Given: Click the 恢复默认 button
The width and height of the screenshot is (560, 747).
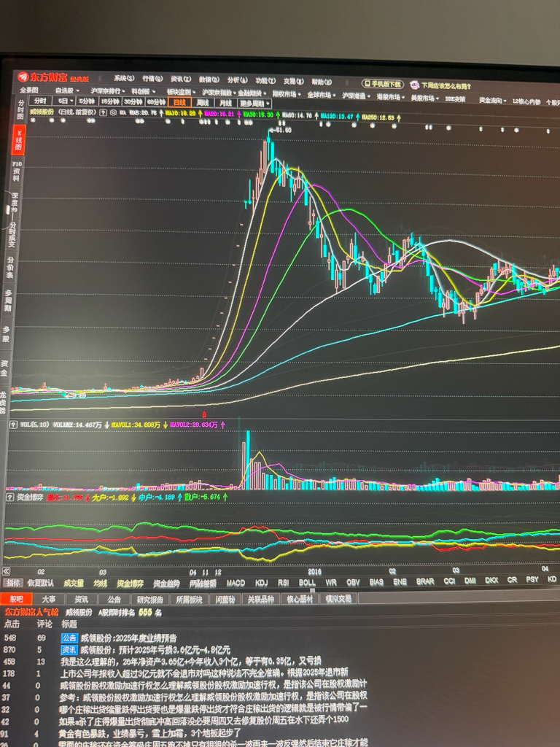Looking at the screenshot, I should pyautogui.click(x=41, y=583).
